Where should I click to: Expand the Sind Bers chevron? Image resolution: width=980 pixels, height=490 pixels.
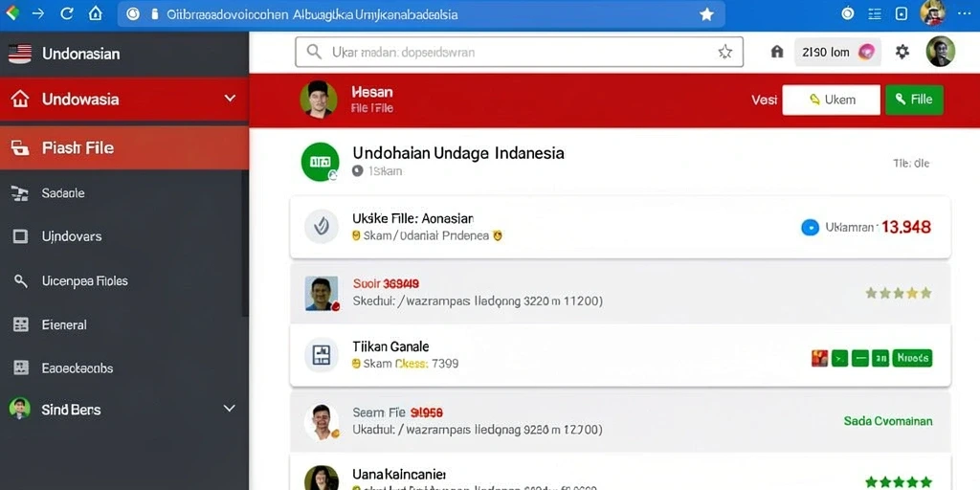coord(230,408)
